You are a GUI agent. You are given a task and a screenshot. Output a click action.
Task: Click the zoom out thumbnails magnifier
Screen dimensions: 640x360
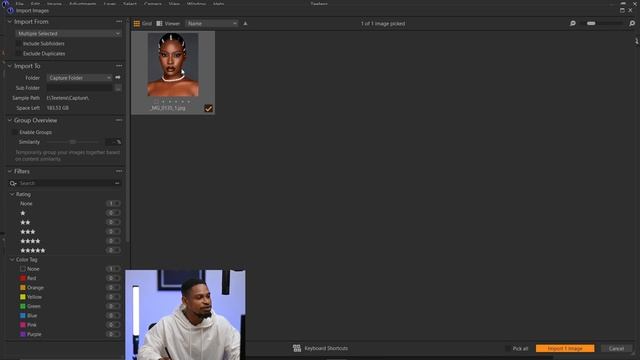tap(573, 24)
